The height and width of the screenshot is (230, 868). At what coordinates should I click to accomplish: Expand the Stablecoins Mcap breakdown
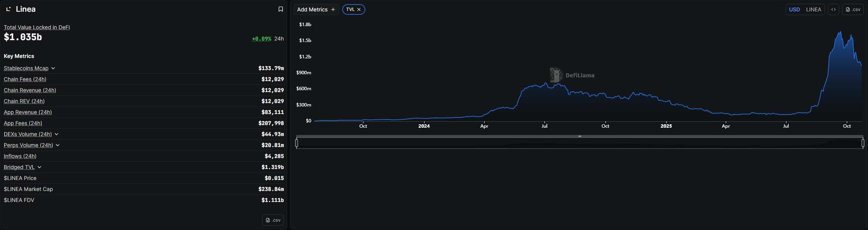point(53,68)
